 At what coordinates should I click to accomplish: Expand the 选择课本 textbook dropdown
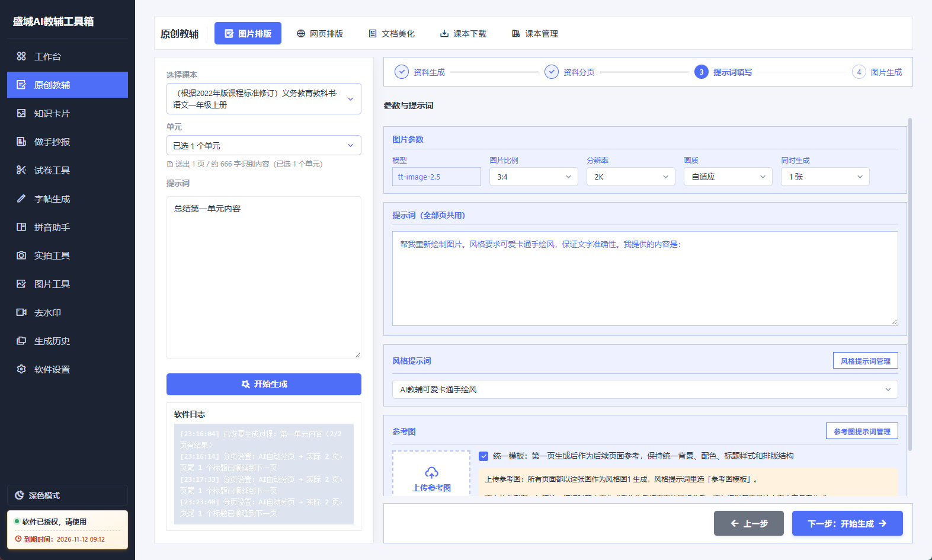264,99
